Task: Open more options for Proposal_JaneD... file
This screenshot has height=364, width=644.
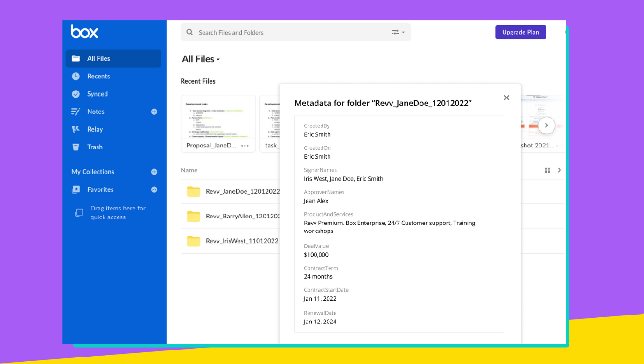Action: [x=245, y=146]
